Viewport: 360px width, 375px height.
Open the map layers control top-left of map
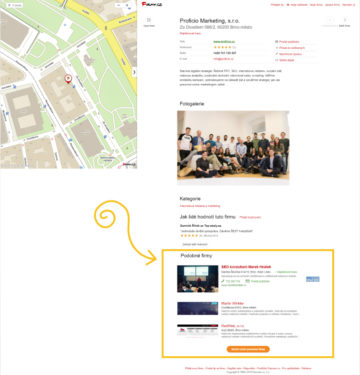[x=15, y=5]
